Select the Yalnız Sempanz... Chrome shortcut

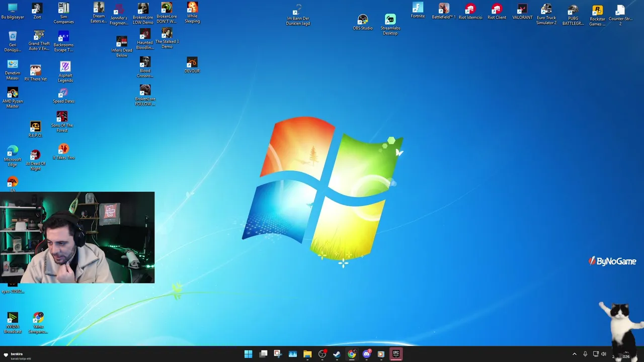pyautogui.click(x=38, y=323)
